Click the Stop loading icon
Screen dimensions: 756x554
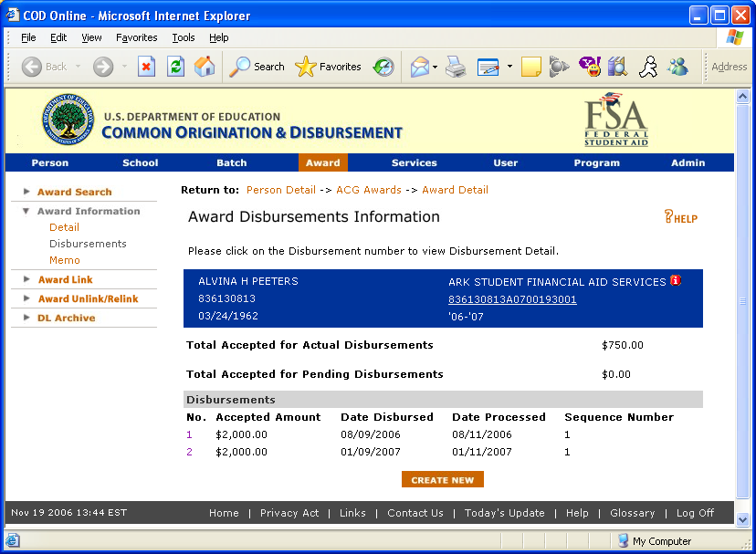(x=146, y=67)
